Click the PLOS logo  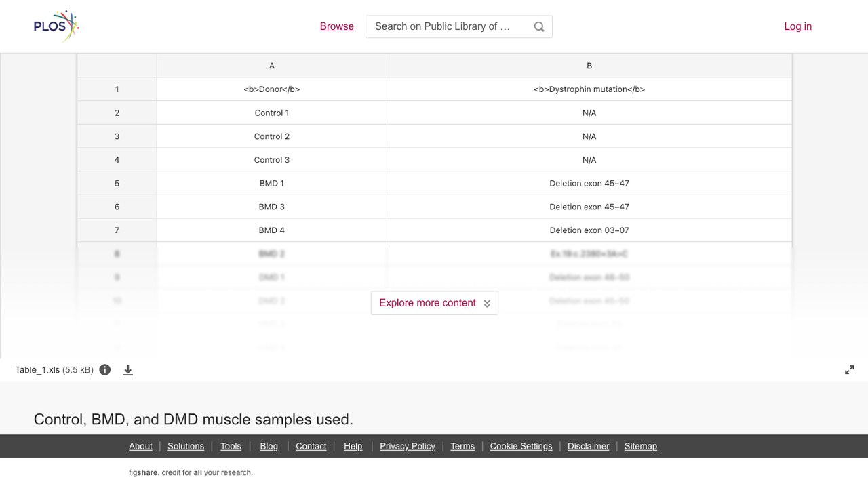click(56, 26)
